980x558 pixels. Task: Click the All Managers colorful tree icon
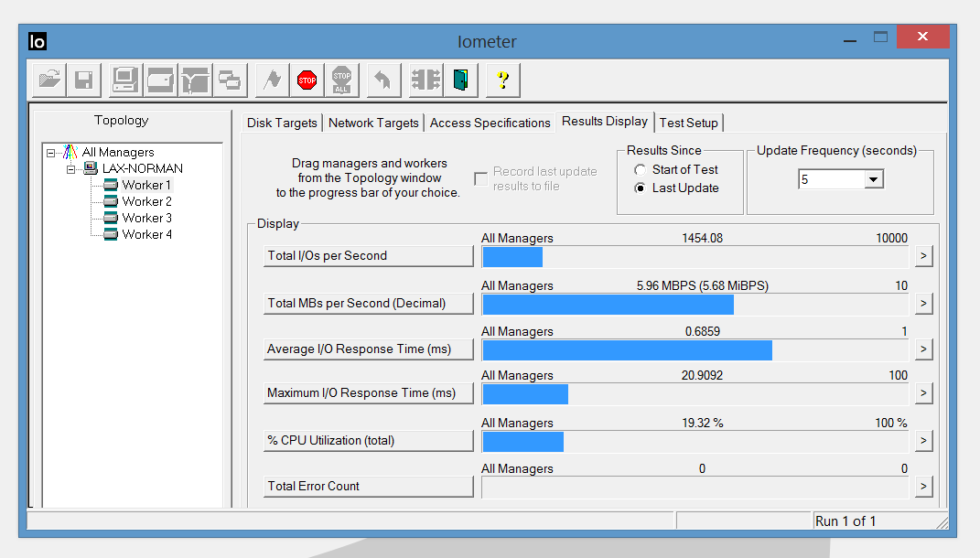point(70,152)
